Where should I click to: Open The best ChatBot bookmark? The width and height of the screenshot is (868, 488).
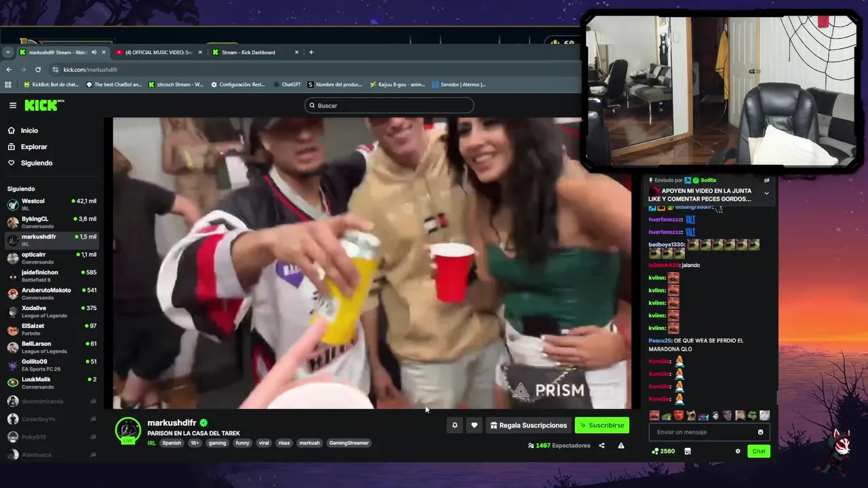[114, 85]
